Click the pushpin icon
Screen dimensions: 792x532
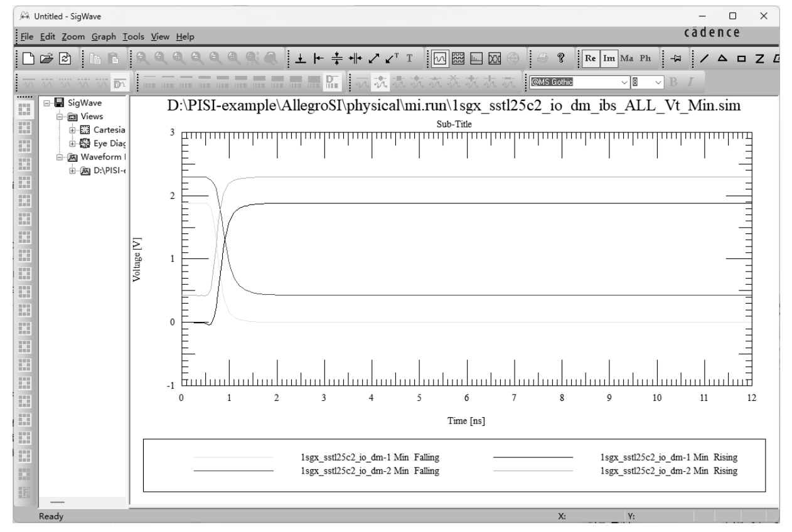[675, 58]
